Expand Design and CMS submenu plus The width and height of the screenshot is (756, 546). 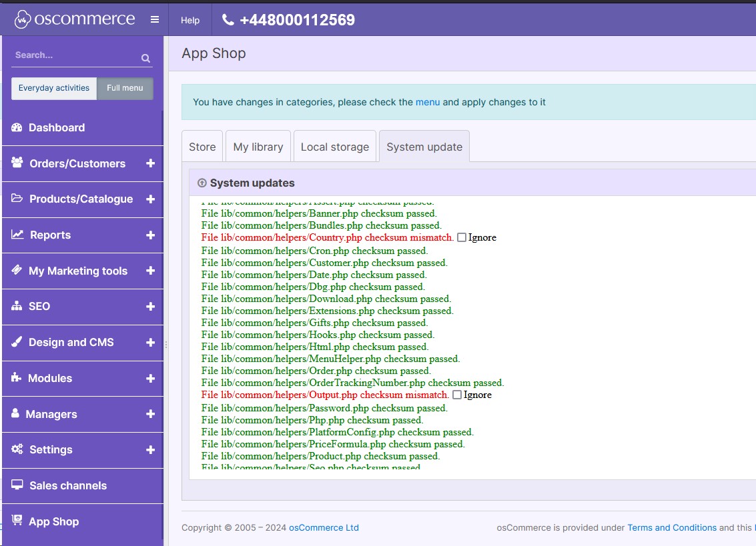pyautogui.click(x=150, y=343)
